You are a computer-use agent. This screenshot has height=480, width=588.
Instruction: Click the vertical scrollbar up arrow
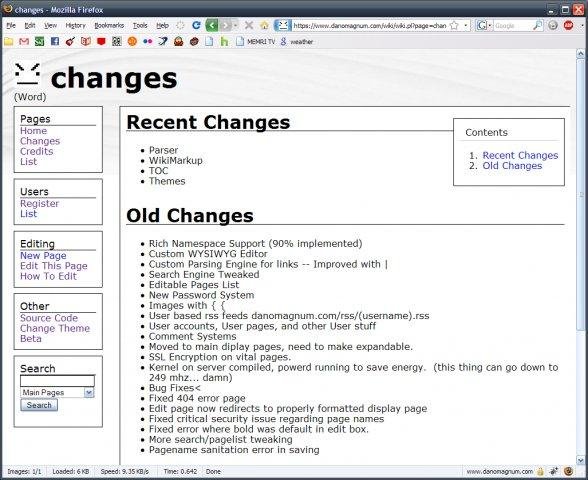(580, 54)
